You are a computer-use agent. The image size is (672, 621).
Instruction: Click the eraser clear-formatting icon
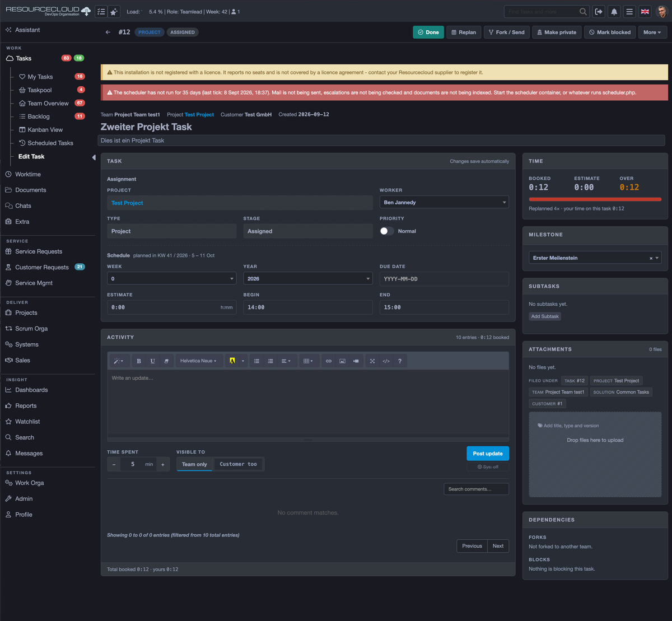coord(166,361)
